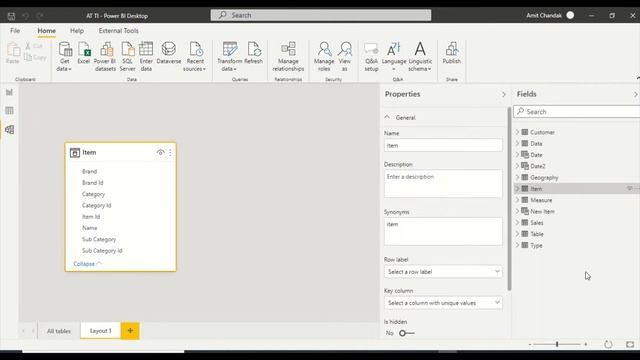This screenshot has height=360, width=640.
Task: Select the Layout 1 tab
Action: [x=100, y=331]
